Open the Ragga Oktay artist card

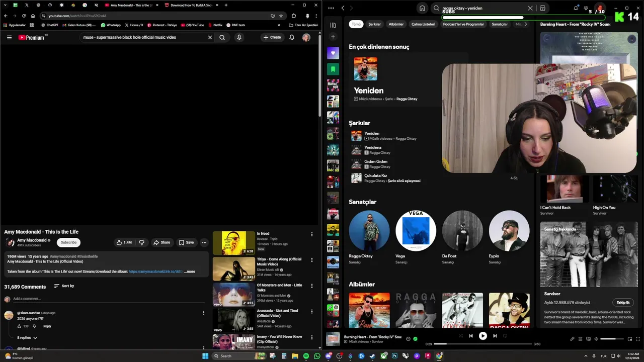(x=369, y=237)
